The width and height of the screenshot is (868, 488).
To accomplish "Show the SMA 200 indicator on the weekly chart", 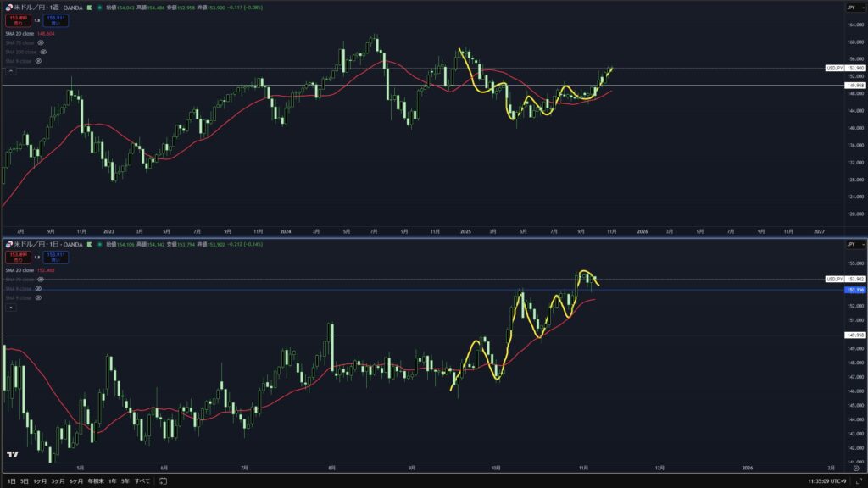I will click(43, 52).
